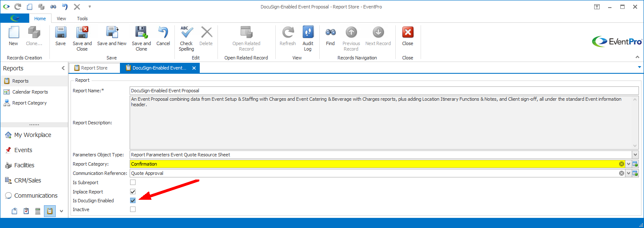
Task: Click the X delete icon in quick access toolbar
Action: [77, 7]
